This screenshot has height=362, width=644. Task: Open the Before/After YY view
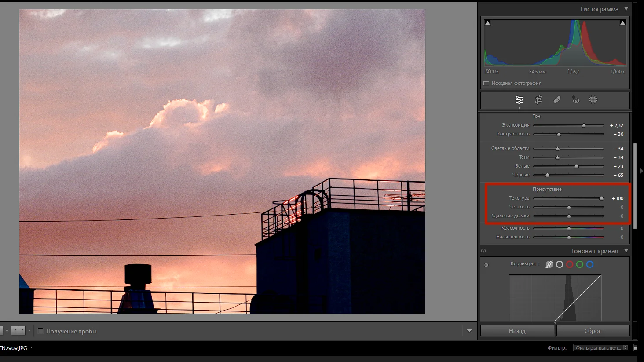(18, 331)
